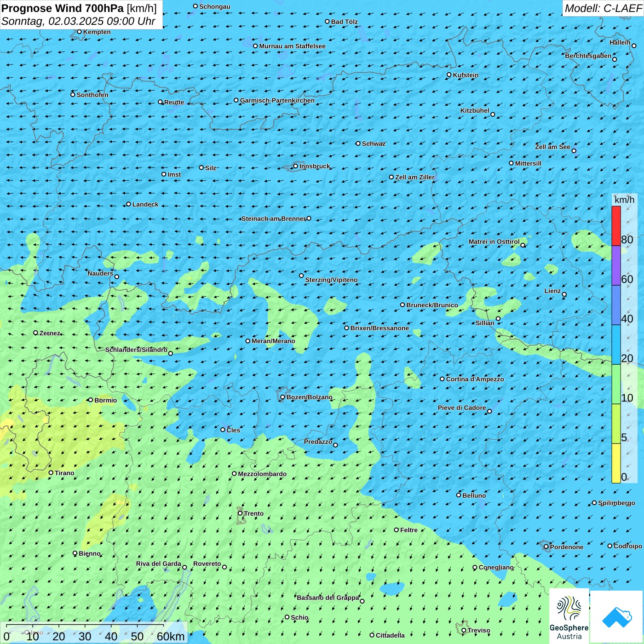Click the 'Mezzolombardo' label
The image size is (644, 644).
click(262, 474)
